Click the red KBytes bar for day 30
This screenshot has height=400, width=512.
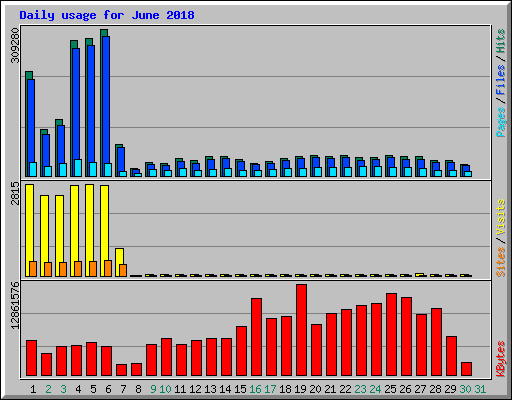tap(466, 369)
